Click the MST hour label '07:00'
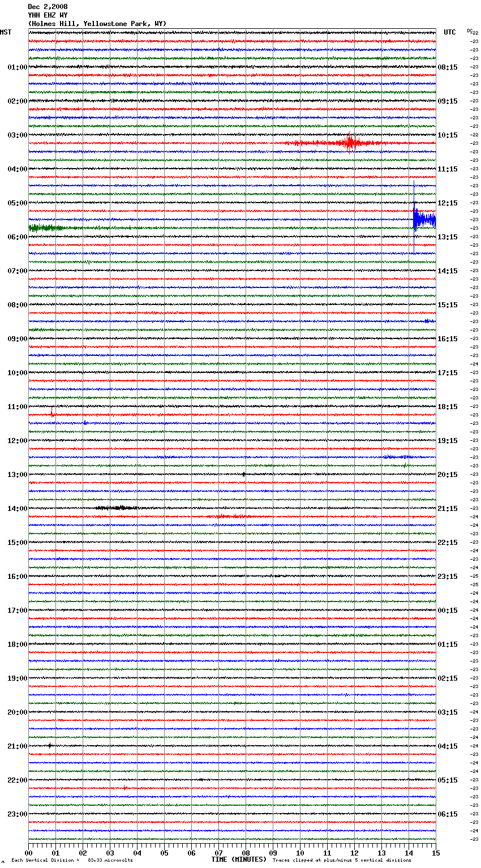 point(18,271)
